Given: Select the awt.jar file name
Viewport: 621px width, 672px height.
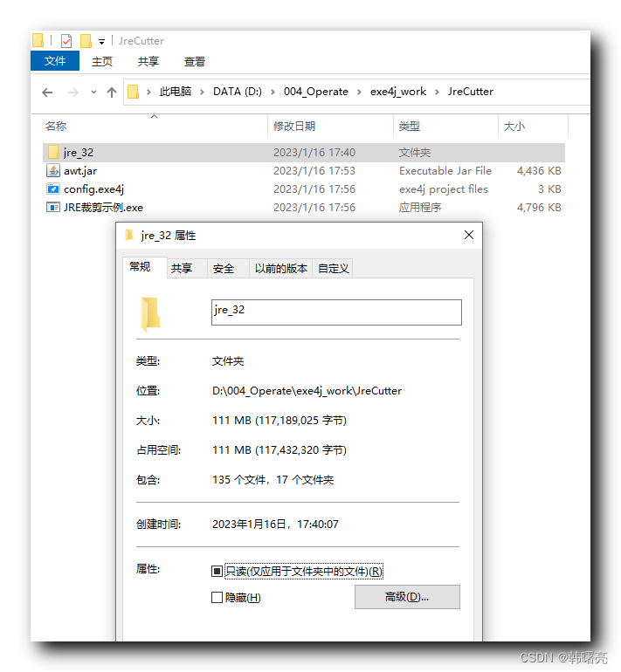Looking at the screenshot, I should [80, 171].
